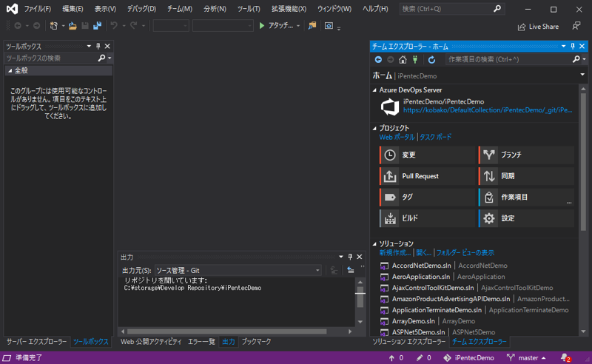The image size is (592, 364).
Task: Collapse the Azure DevOps Server section
Action: pyautogui.click(x=374, y=90)
